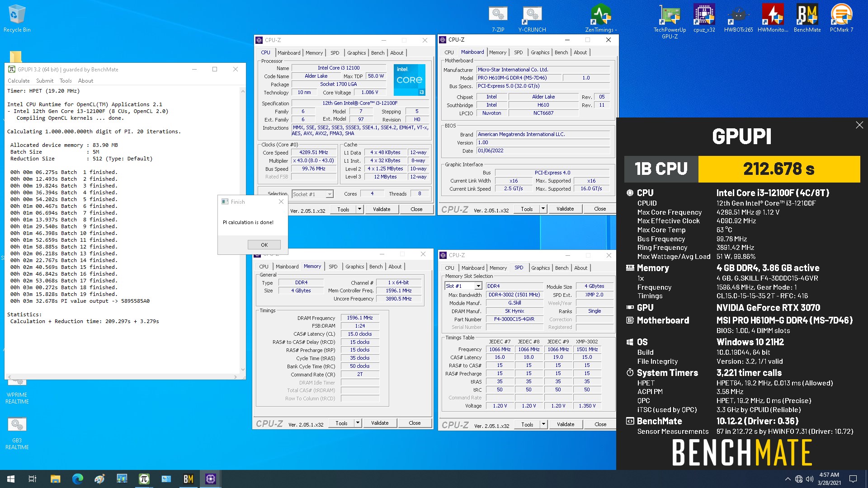
Task: Open Y-CRUNCHER desktop shortcut
Action: click(x=532, y=18)
